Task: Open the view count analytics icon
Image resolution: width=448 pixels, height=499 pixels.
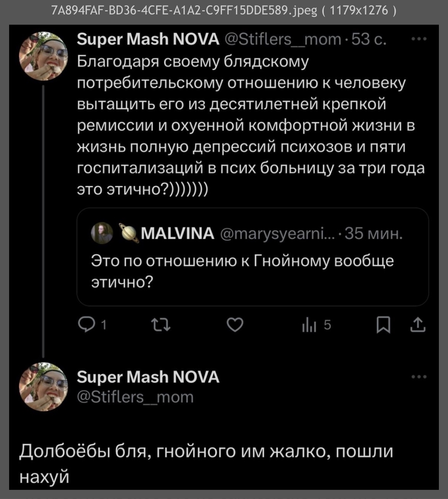Action: (x=309, y=326)
